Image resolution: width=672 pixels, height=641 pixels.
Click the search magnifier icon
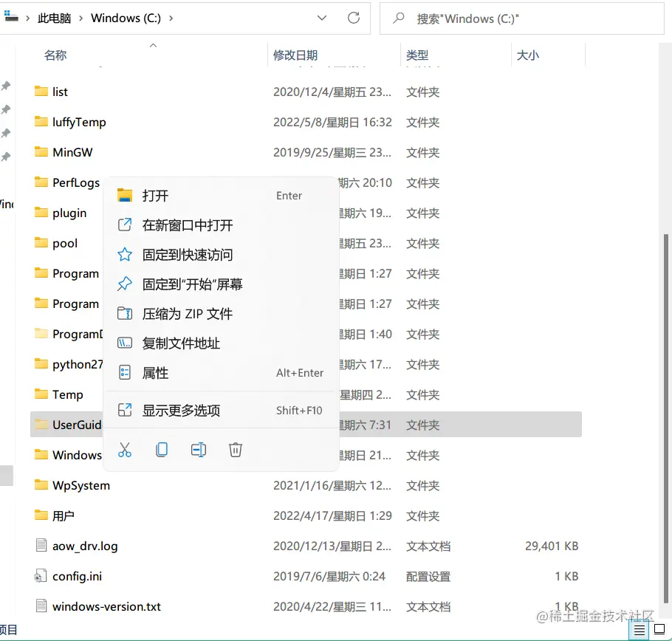pyautogui.click(x=399, y=18)
